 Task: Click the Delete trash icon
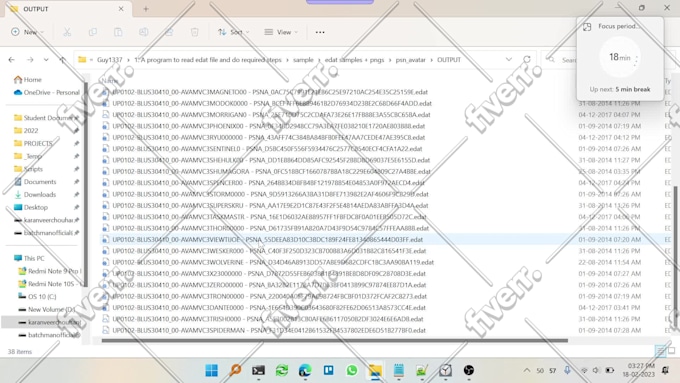pos(195,32)
